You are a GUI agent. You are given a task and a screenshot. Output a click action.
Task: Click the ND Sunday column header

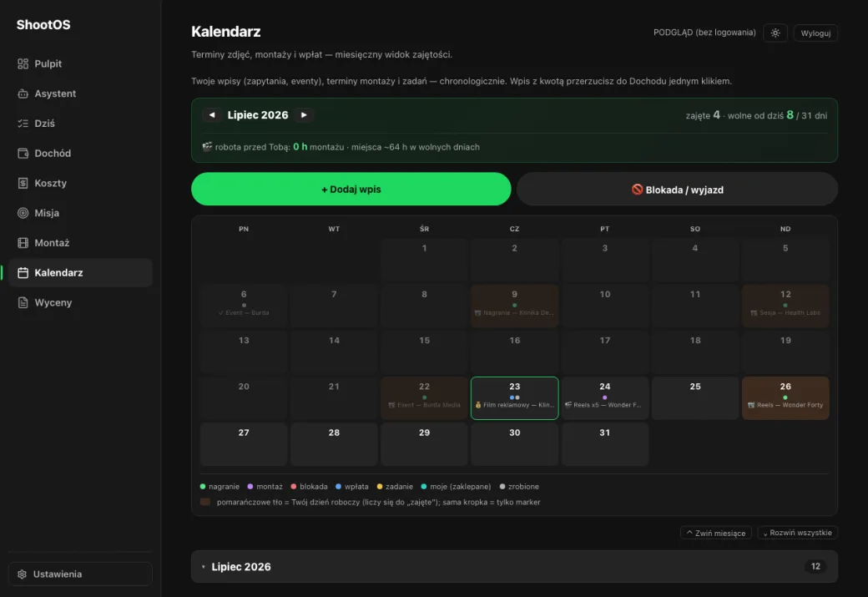(785, 229)
